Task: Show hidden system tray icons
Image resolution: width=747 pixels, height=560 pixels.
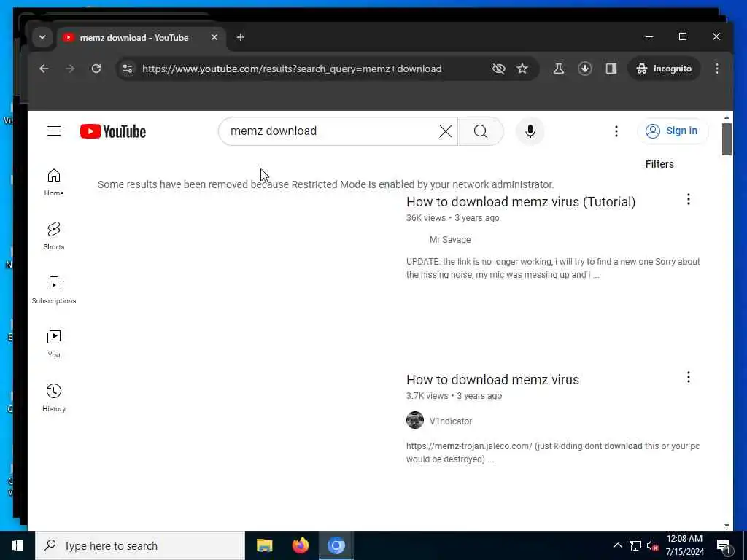Action: pyautogui.click(x=617, y=546)
